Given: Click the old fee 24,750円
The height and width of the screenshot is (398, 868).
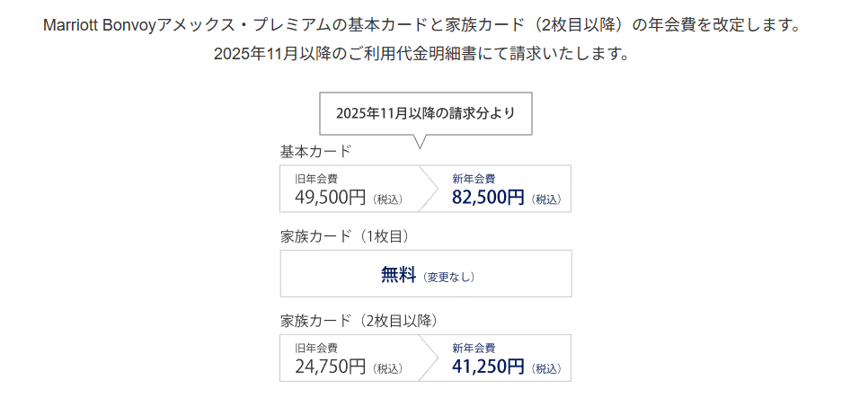Looking at the screenshot, I should pyautogui.click(x=331, y=366).
